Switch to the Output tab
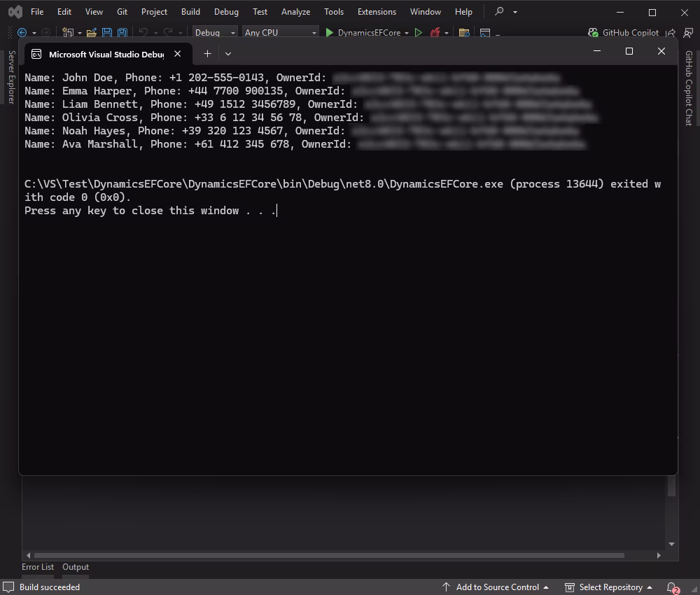The image size is (700, 595). click(x=76, y=567)
